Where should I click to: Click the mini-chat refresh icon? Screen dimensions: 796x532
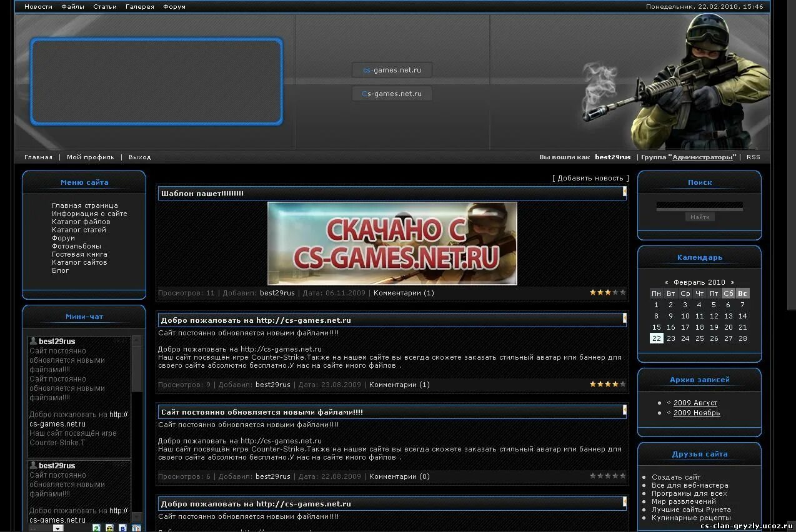(x=96, y=528)
